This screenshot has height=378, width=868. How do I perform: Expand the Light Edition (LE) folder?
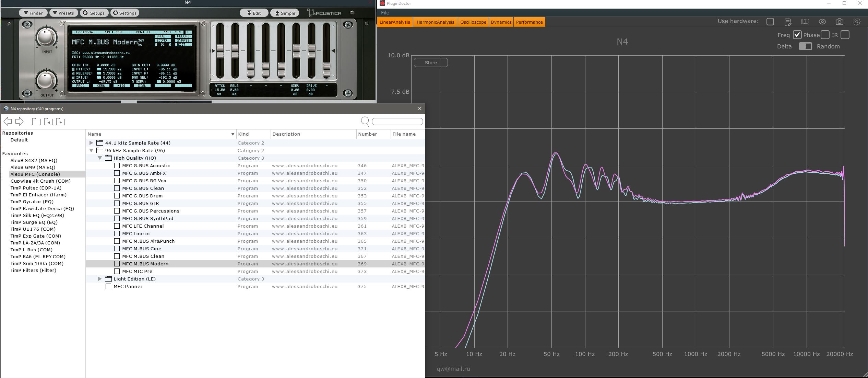[100, 279]
